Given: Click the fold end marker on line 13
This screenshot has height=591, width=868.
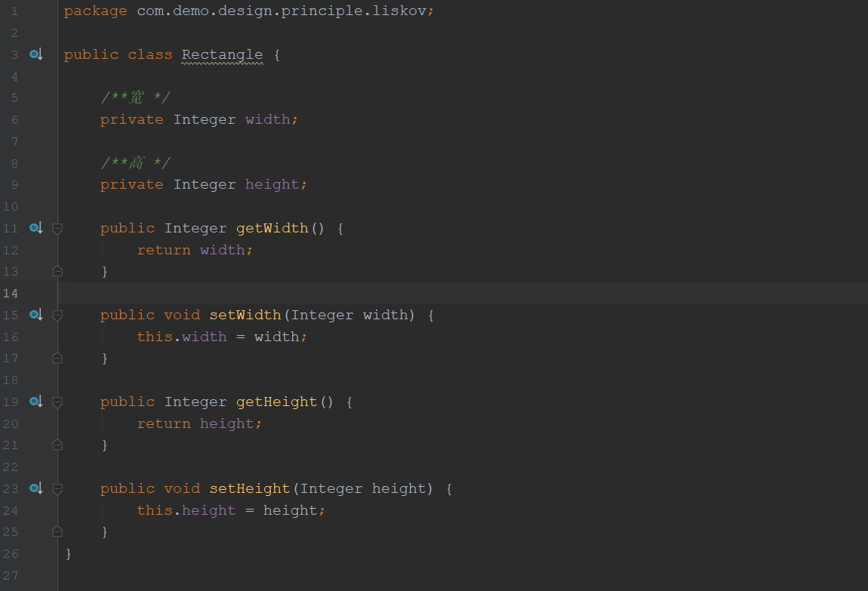Looking at the screenshot, I should (57, 271).
